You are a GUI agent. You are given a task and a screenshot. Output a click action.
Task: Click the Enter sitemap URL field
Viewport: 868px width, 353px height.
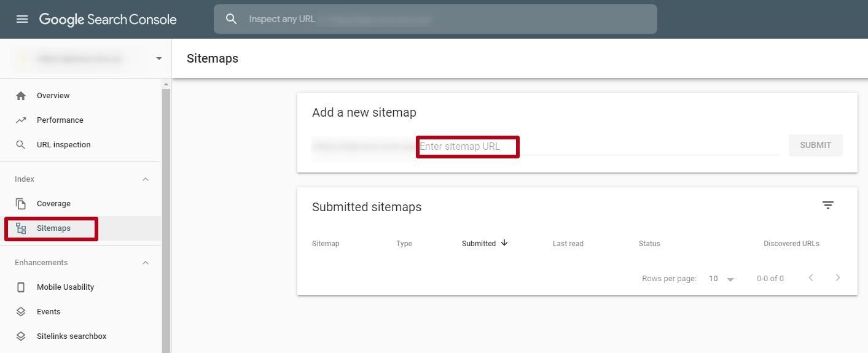pyautogui.click(x=598, y=147)
